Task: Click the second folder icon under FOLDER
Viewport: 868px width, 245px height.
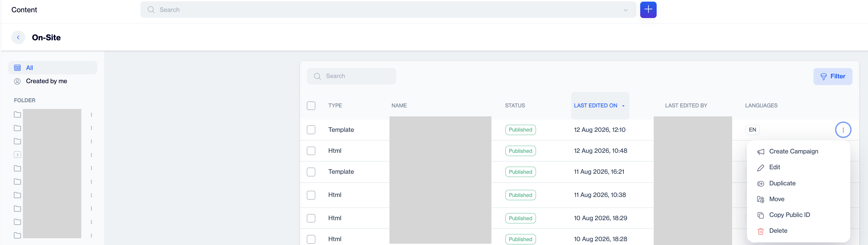Action: 17,128
